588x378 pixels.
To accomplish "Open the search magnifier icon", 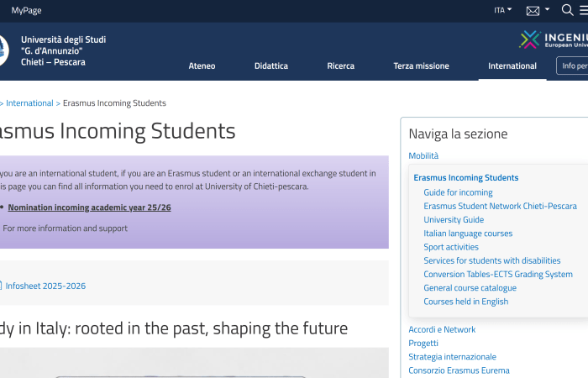I will coord(567,10).
